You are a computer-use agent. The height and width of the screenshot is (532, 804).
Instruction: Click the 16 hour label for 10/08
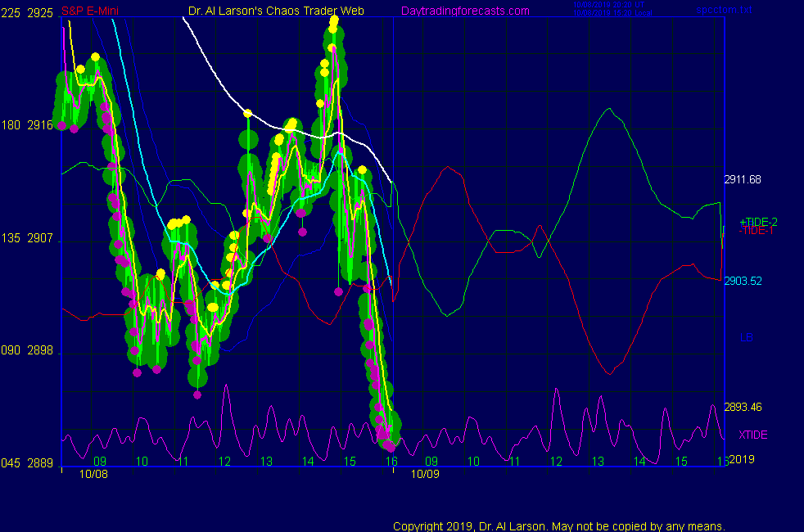pos(391,462)
